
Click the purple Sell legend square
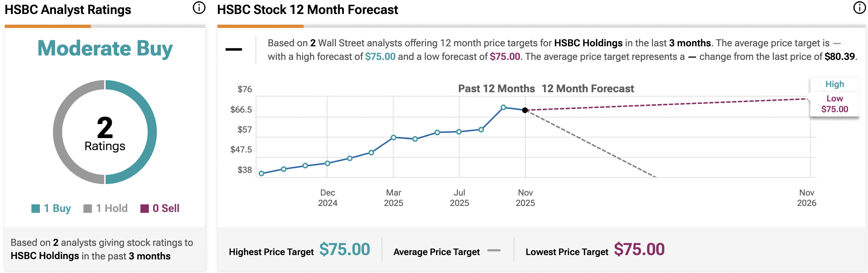144,208
